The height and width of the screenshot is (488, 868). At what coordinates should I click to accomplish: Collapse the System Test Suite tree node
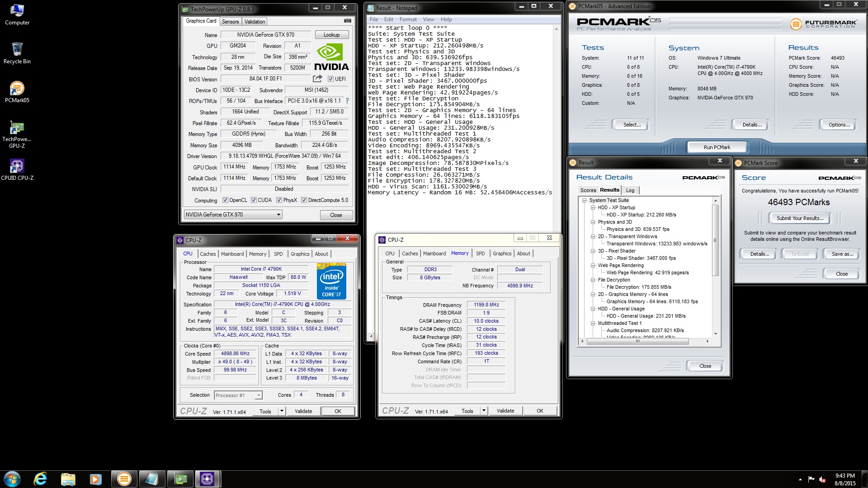584,200
